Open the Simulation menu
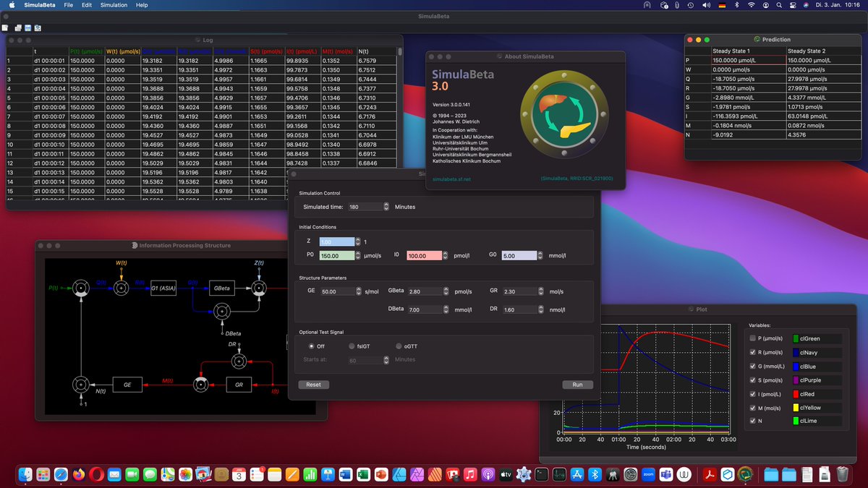Viewport: 868px width, 488px height. [114, 5]
